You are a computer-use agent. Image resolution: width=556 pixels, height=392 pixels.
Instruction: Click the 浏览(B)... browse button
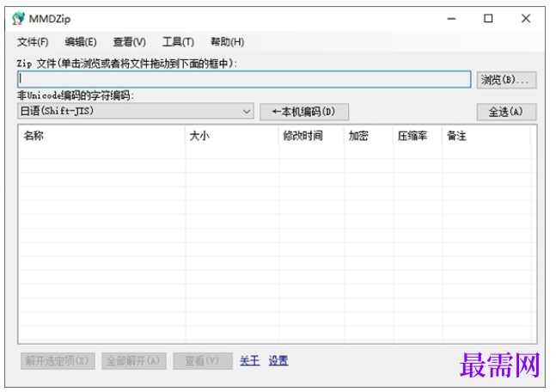[x=506, y=80]
